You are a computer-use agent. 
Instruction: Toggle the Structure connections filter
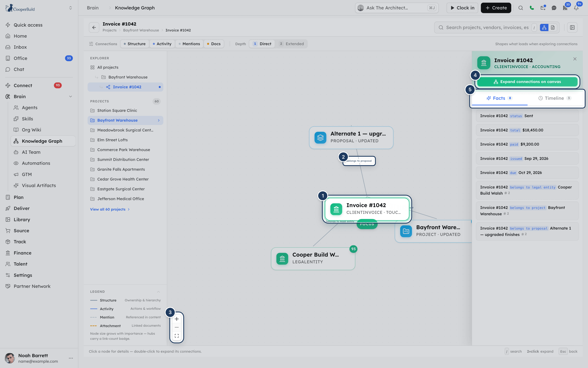(x=135, y=44)
